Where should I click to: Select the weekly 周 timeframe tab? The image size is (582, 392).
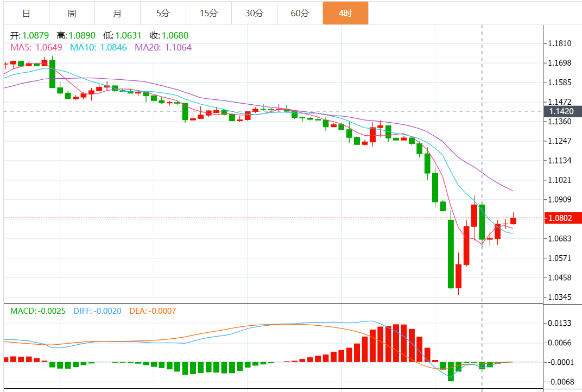pos(72,14)
